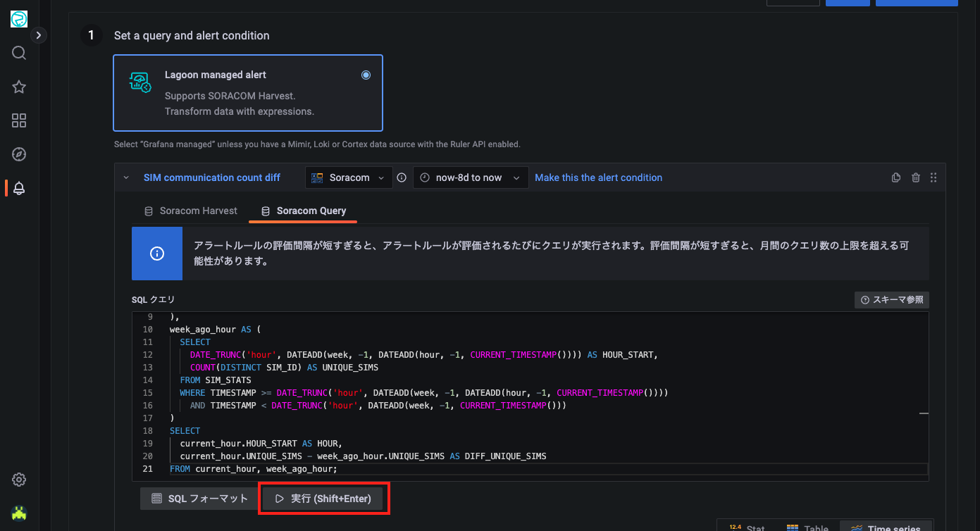Viewport: 980px width, 531px height.
Task: Open the Administration gear icon
Action: coord(19,480)
